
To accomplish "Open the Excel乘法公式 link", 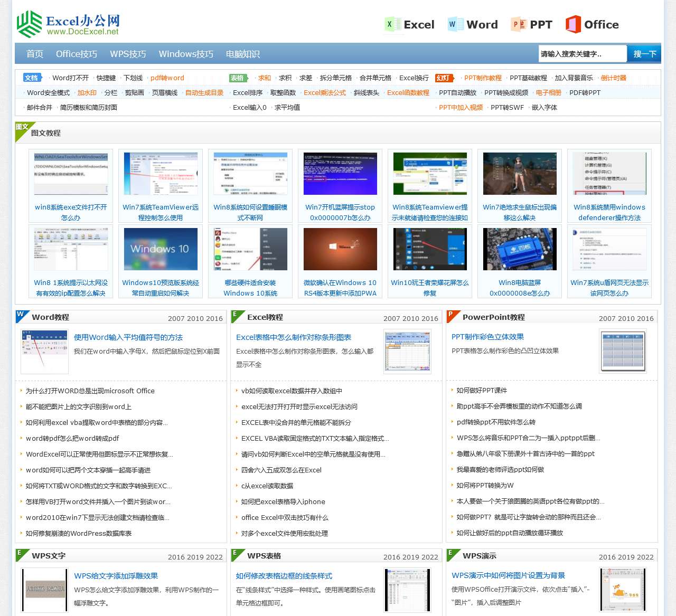I will click(325, 92).
